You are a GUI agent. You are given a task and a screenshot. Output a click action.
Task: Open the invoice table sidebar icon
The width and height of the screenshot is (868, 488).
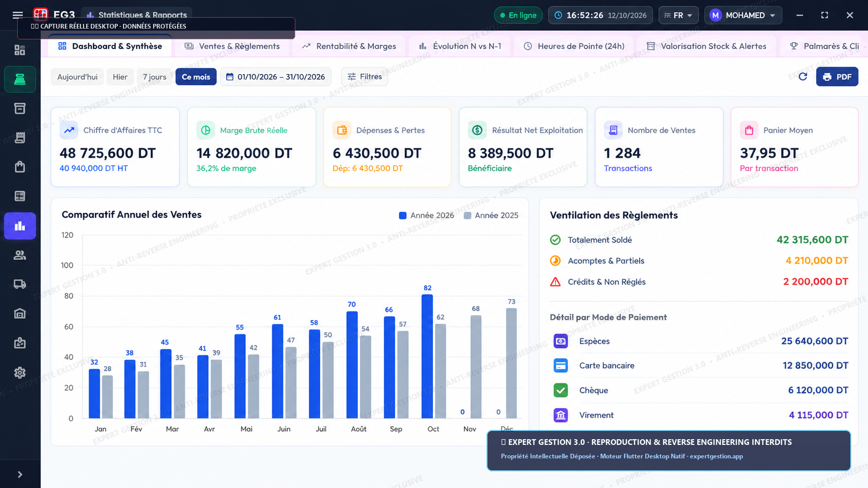point(20,196)
